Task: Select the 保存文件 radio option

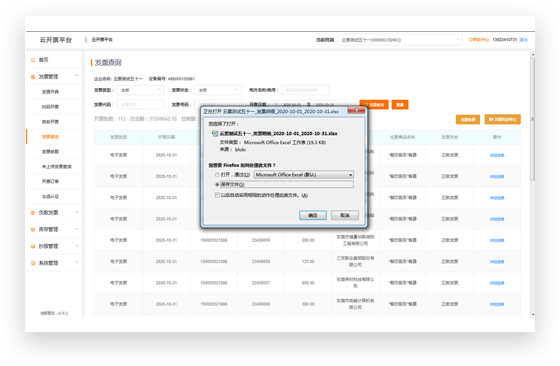Action: pyautogui.click(x=217, y=185)
